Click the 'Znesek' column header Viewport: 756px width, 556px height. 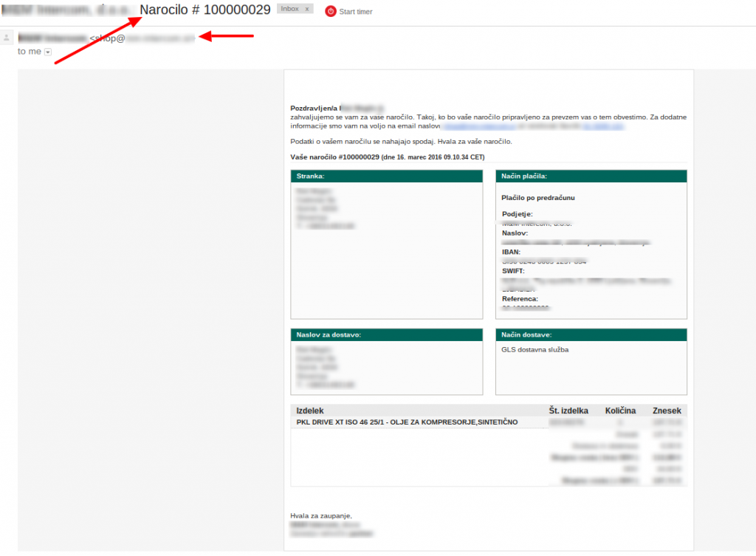point(667,411)
